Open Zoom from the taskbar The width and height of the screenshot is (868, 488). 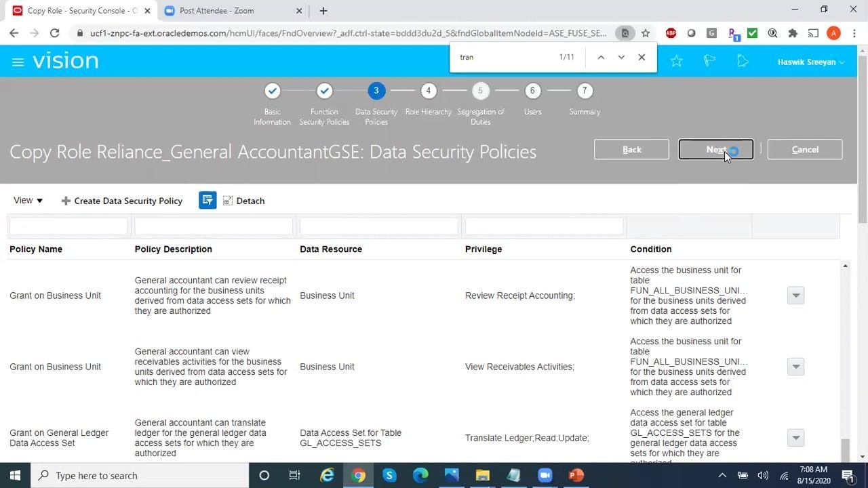pos(545,475)
